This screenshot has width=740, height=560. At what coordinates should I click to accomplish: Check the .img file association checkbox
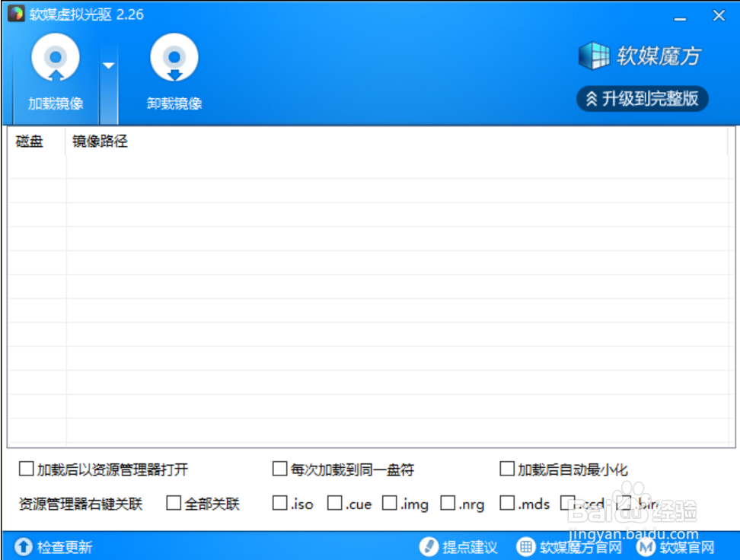pos(390,504)
